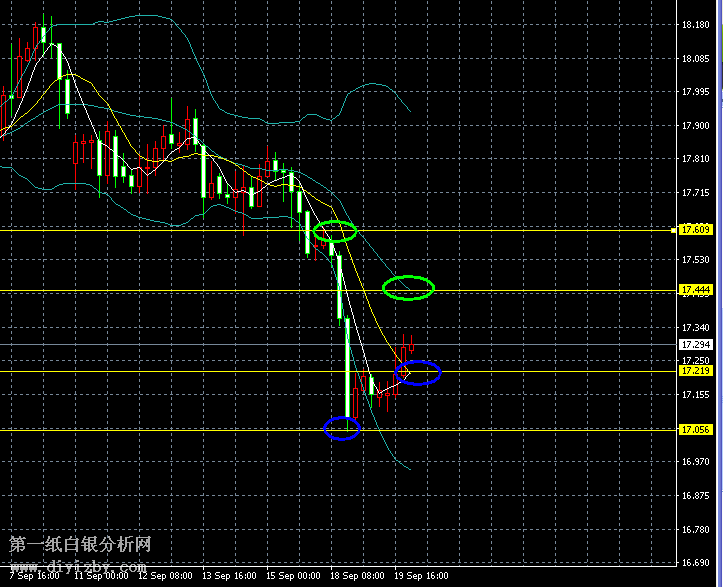Click the 17.609 yellow price label
The image size is (723, 587).
tap(694, 230)
